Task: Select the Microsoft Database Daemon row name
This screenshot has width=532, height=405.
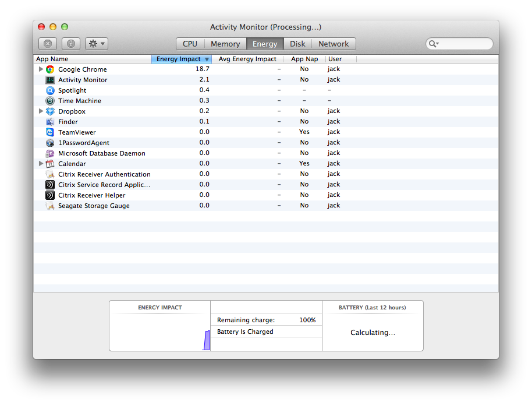Action: tap(102, 153)
